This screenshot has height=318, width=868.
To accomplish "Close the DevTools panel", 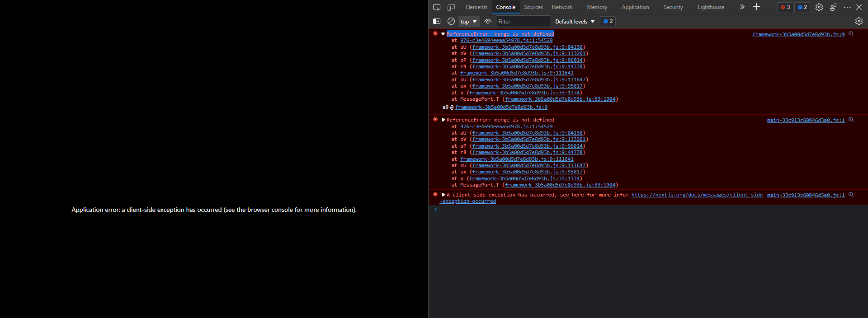I will coord(859,7).
